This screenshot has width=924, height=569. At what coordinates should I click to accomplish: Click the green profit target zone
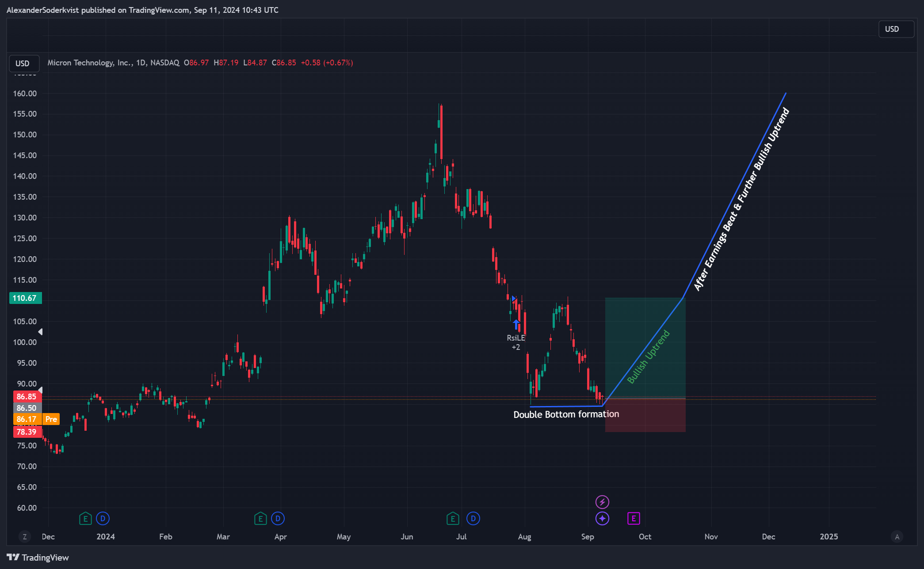[645, 348]
